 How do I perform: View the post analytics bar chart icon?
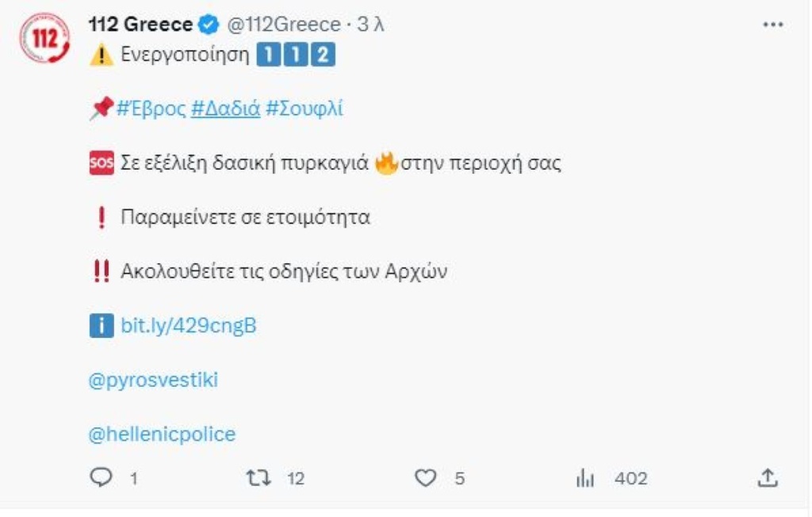(585, 478)
